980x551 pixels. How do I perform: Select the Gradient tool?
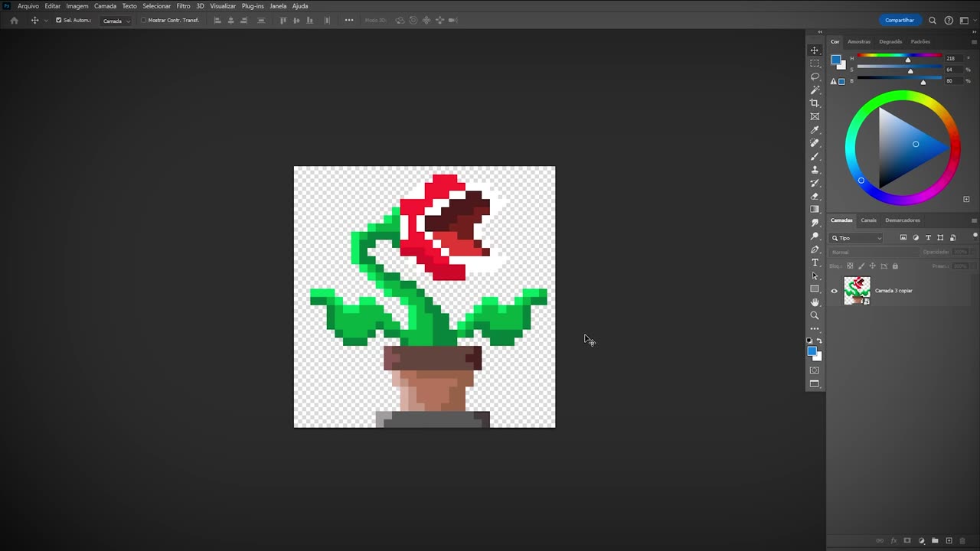(815, 209)
